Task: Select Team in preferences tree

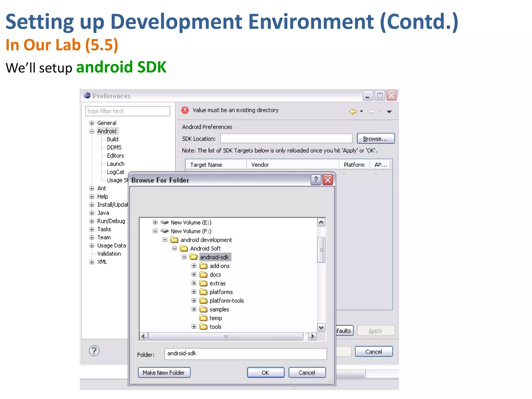Action: [104, 237]
